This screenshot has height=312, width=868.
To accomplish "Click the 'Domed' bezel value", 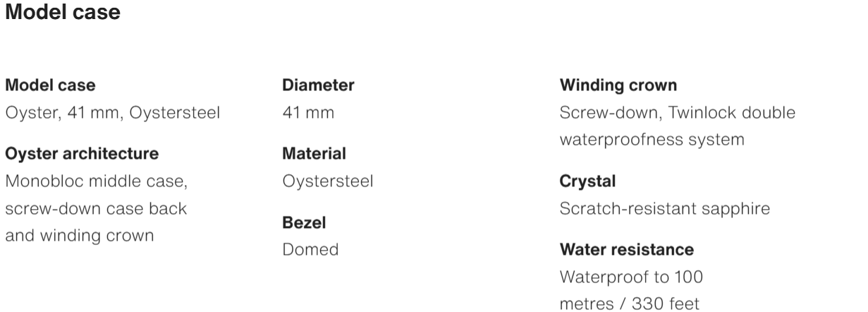I will [x=310, y=249].
